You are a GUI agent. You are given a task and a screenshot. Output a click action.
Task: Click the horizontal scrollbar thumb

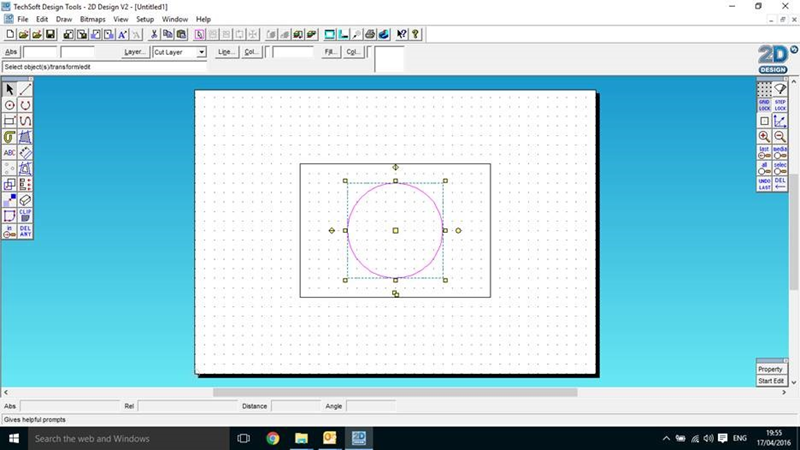click(x=395, y=392)
